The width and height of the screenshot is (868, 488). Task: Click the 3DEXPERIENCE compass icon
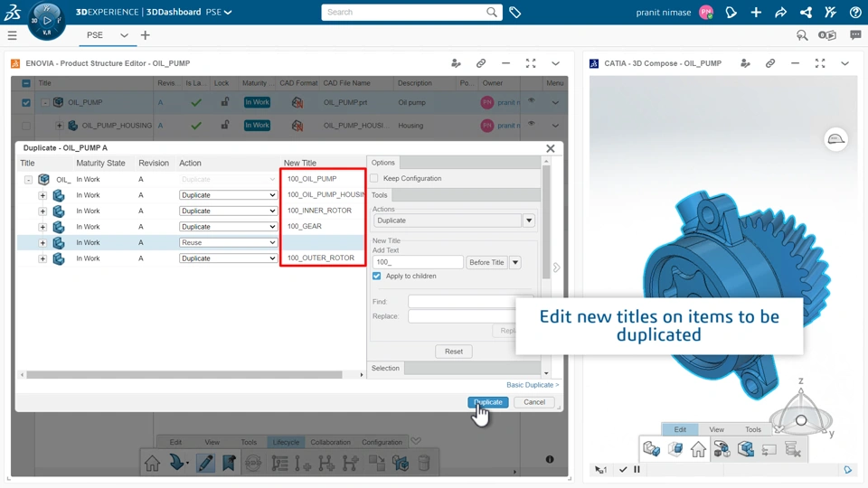pos(47,21)
